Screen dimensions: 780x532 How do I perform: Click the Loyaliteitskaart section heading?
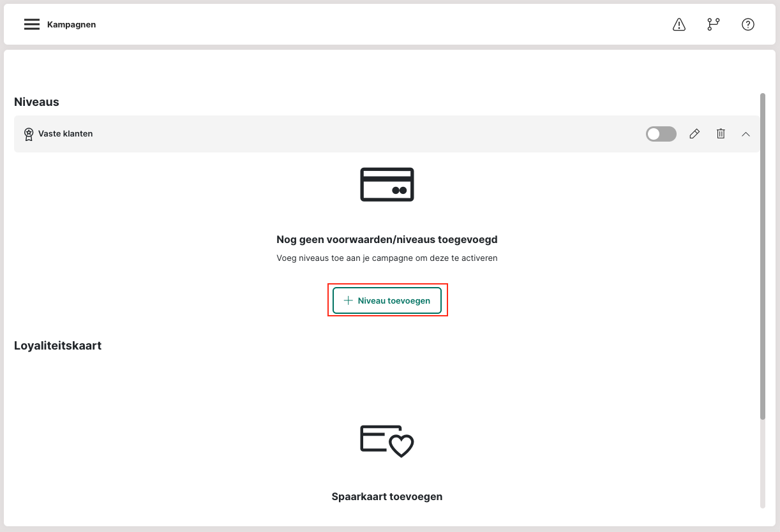coord(57,346)
